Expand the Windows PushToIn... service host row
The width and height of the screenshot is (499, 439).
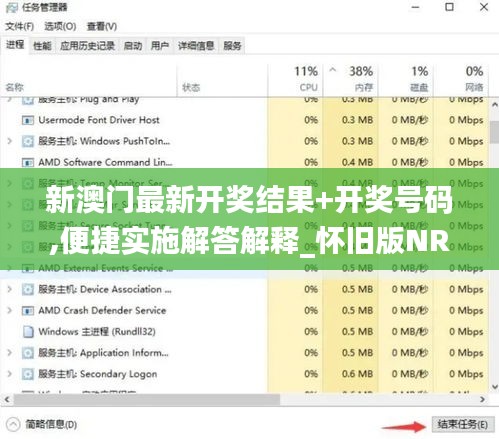coord(10,141)
